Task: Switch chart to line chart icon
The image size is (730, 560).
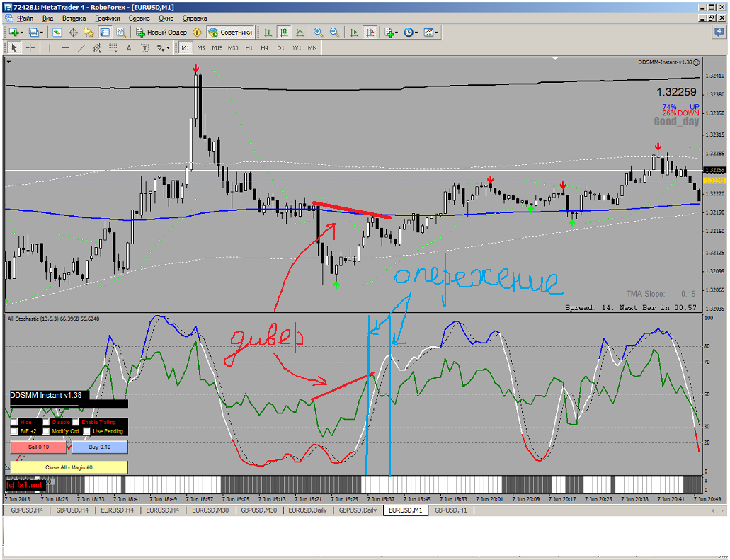Action: point(300,32)
